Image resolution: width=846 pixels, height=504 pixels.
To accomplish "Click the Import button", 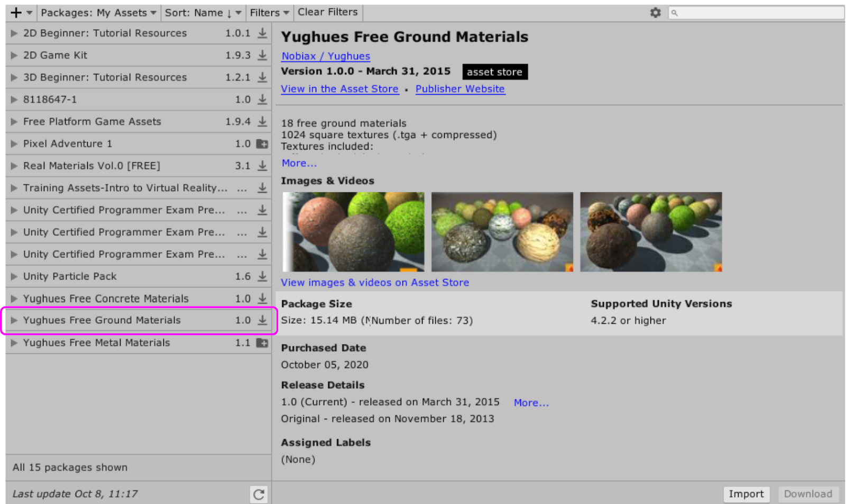I will [746, 494].
